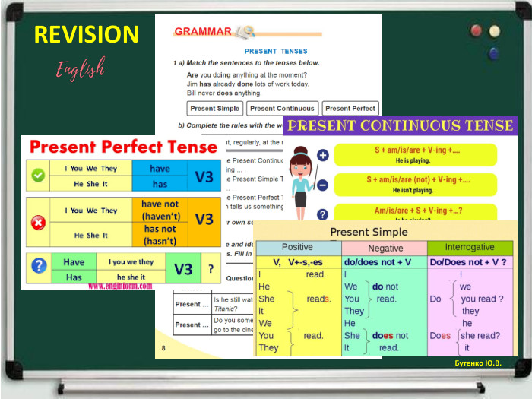Click the blue magnet on board
This screenshot has height=399, width=532.
click(x=494, y=54)
